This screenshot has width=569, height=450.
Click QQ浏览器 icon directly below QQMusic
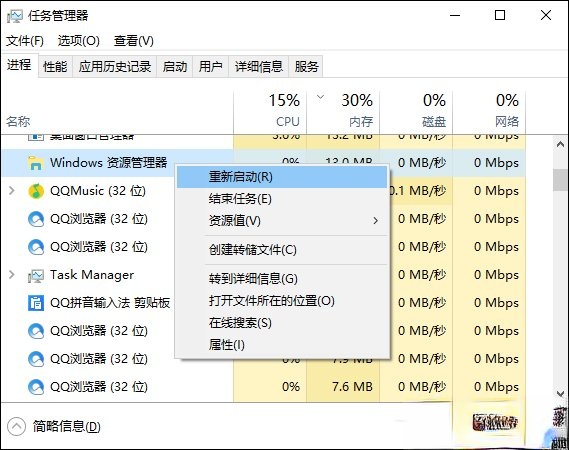coord(36,219)
